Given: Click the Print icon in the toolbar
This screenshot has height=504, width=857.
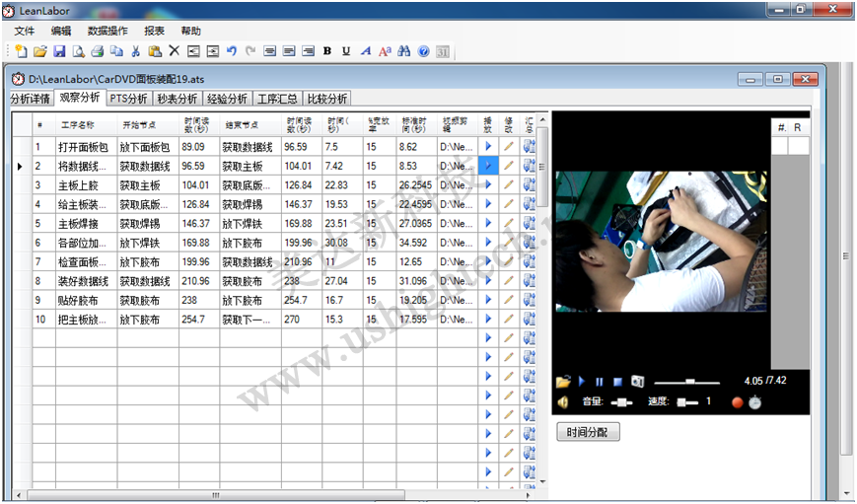Looking at the screenshot, I should [98, 51].
